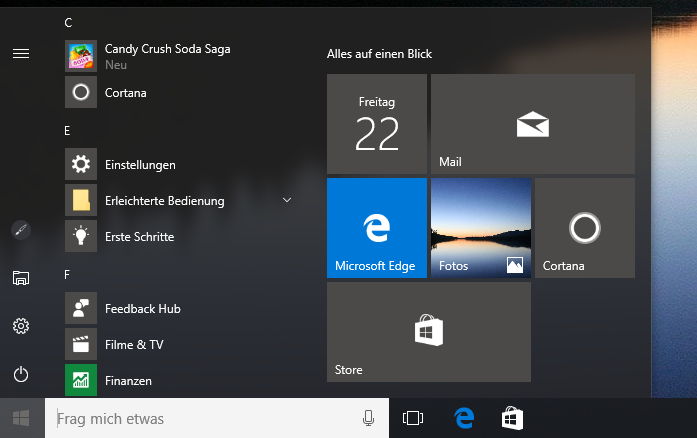The width and height of the screenshot is (697, 438).
Task: Select the 'Filme & TV' label
Action: coord(134,345)
